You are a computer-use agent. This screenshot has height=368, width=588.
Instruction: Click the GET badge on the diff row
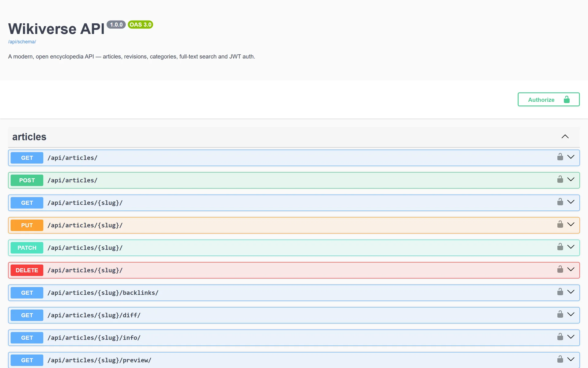(27, 315)
